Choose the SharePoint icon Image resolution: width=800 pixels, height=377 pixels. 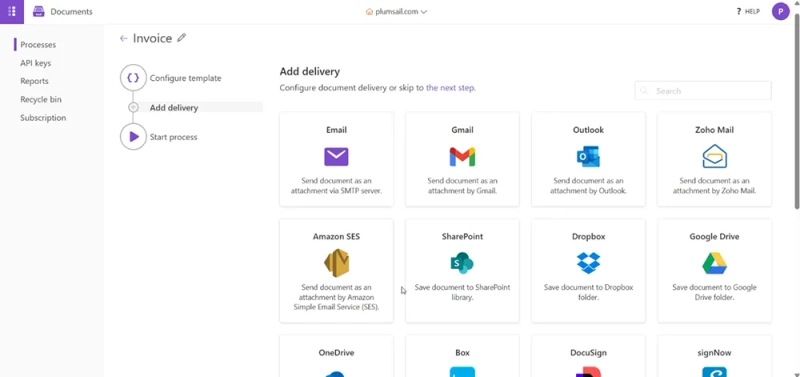pyautogui.click(x=462, y=263)
